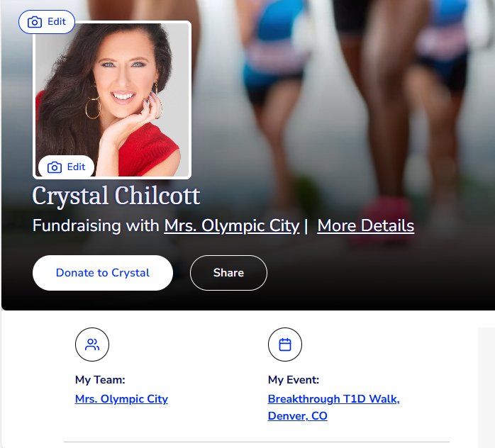Click the Donate to Crystal button
The width and height of the screenshot is (495, 448).
[103, 273]
